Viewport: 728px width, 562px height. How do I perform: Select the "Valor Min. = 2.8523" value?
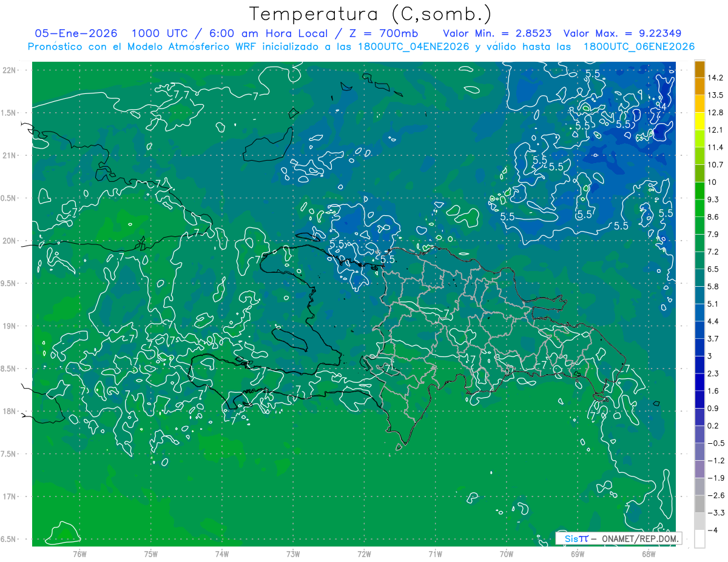pyautogui.click(x=497, y=33)
